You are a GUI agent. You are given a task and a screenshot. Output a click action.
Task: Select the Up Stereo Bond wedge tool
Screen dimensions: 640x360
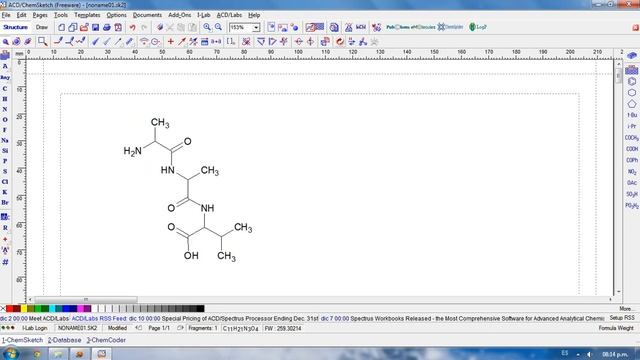click(96, 41)
